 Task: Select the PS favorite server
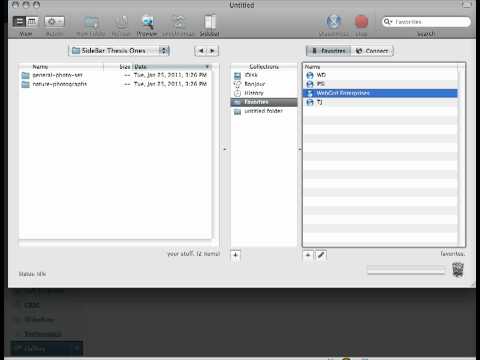[381, 84]
